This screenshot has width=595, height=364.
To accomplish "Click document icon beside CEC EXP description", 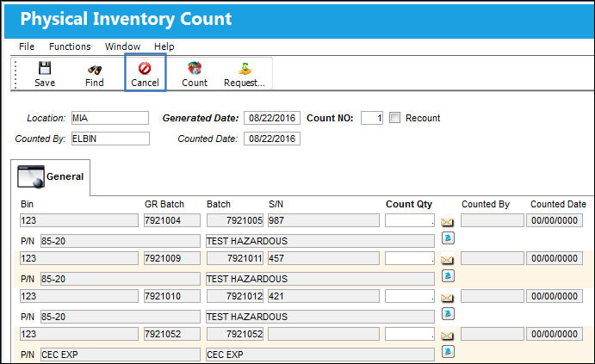I will click(x=448, y=351).
